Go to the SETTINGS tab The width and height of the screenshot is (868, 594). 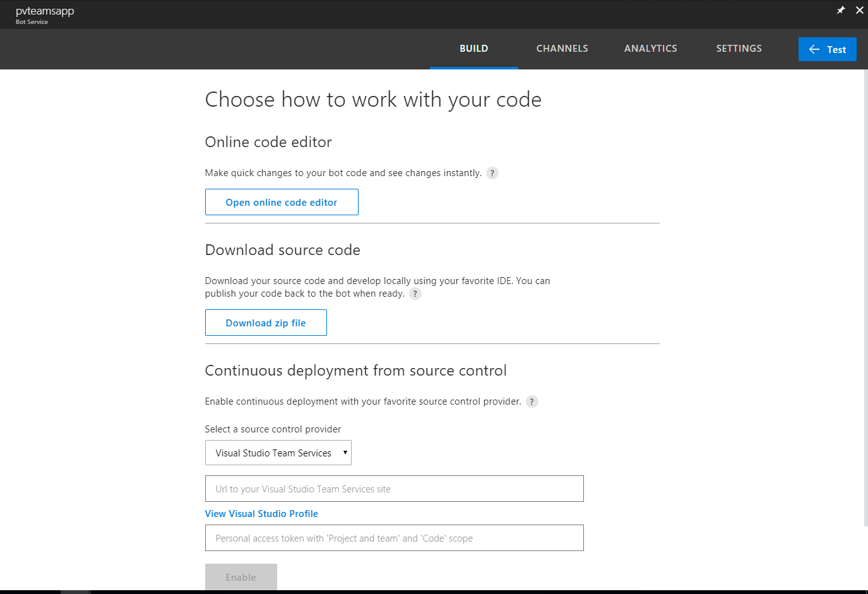pyautogui.click(x=739, y=49)
